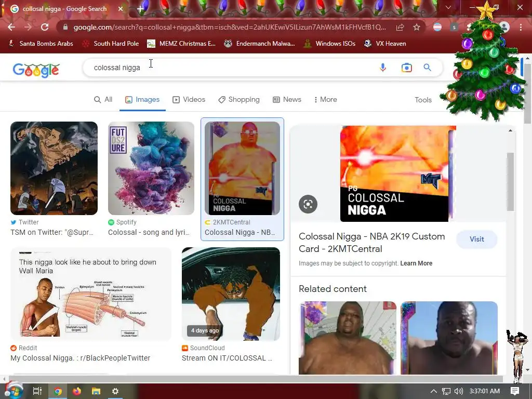Reload the current page
Viewport: 532px width, 399px height.
pyautogui.click(x=45, y=27)
